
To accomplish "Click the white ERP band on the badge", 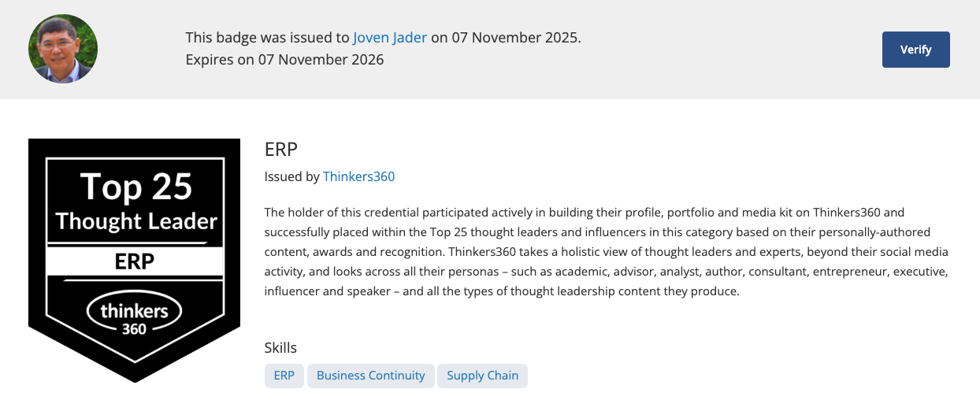I will [134, 262].
